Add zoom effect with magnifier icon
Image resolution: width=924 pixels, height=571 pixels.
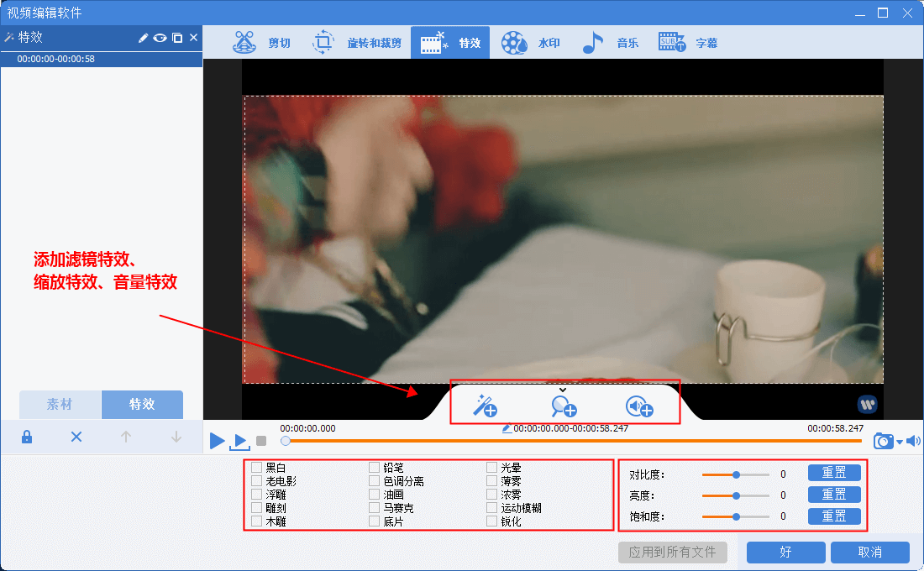pyautogui.click(x=564, y=406)
